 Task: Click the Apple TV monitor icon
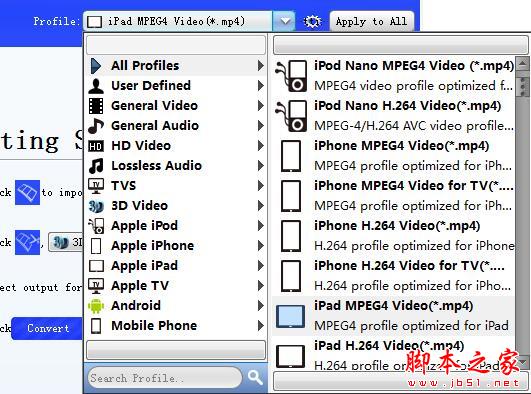point(96,286)
